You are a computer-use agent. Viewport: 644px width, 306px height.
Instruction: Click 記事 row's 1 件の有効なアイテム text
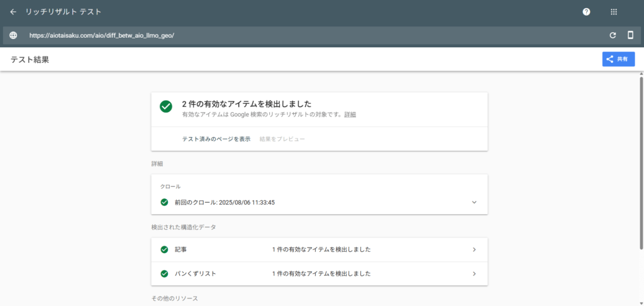click(x=321, y=250)
